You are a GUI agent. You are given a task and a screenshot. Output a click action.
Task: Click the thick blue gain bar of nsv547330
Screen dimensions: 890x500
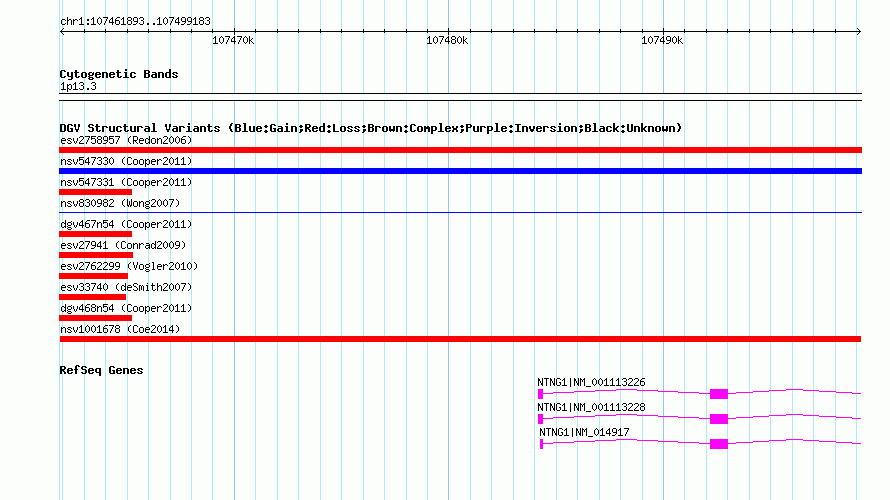coord(460,171)
